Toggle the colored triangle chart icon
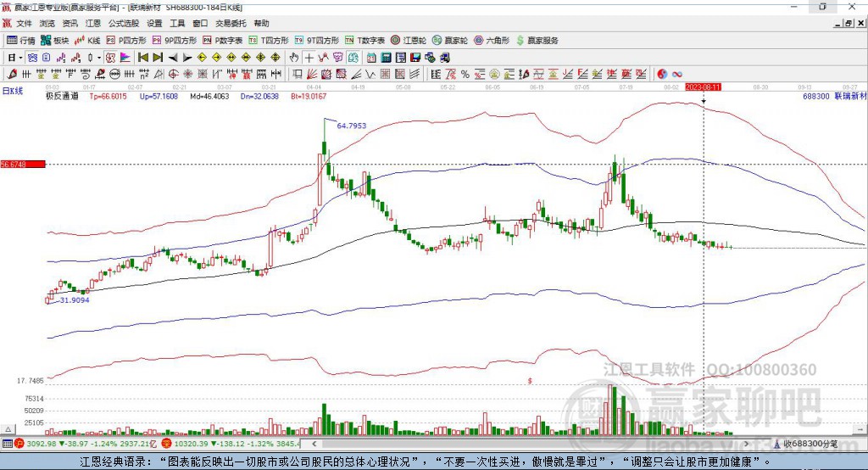 coord(125,58)
